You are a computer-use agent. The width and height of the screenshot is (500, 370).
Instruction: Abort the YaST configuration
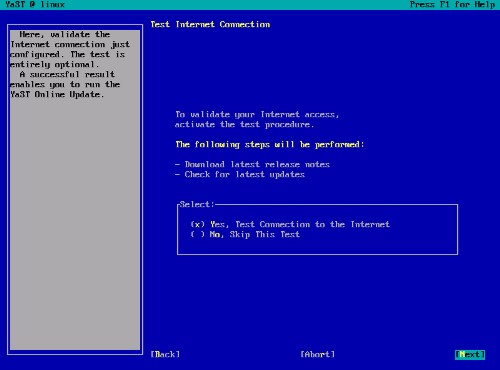(318, 354)
